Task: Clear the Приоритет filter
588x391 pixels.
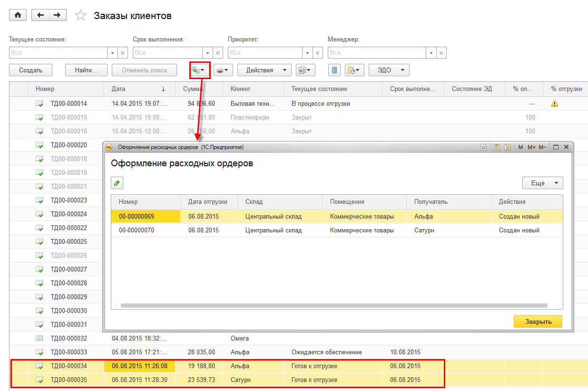Action: point(318,52)
